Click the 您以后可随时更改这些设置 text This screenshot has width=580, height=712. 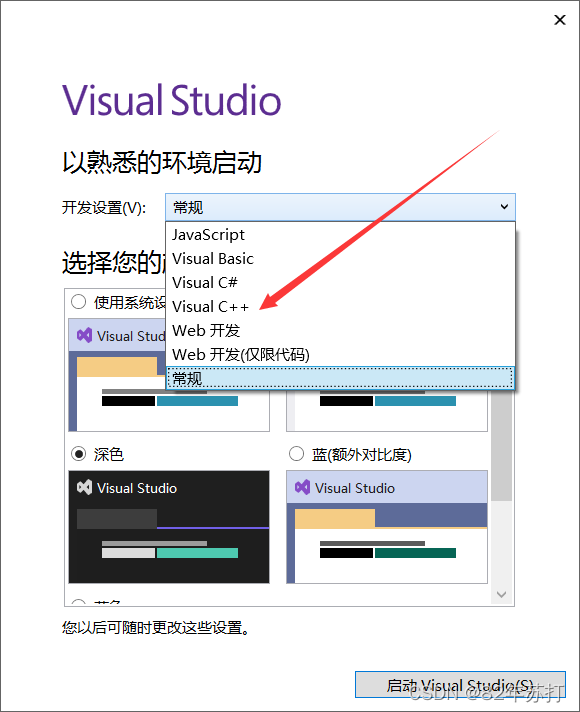tap(156, 628)
